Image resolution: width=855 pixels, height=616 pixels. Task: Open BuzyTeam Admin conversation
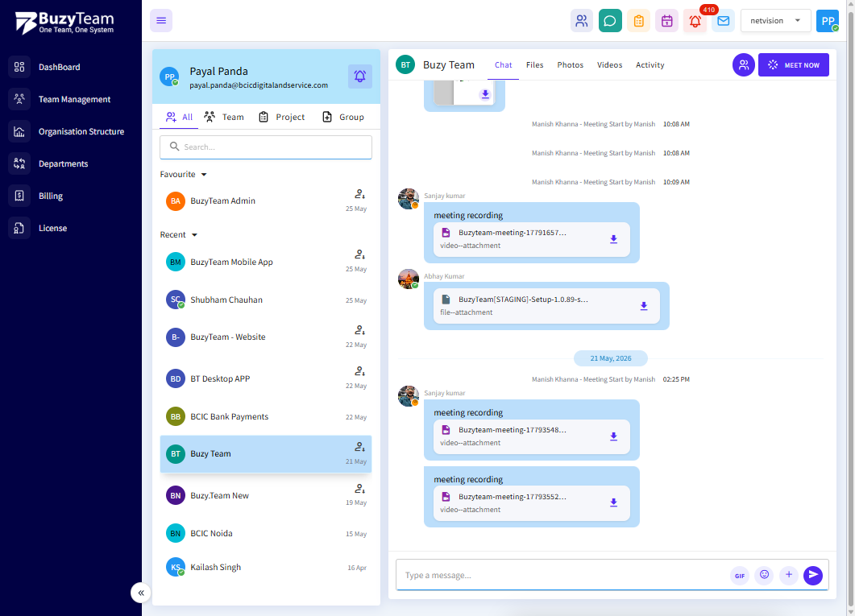pyautogui.click(x=266, y=201)
